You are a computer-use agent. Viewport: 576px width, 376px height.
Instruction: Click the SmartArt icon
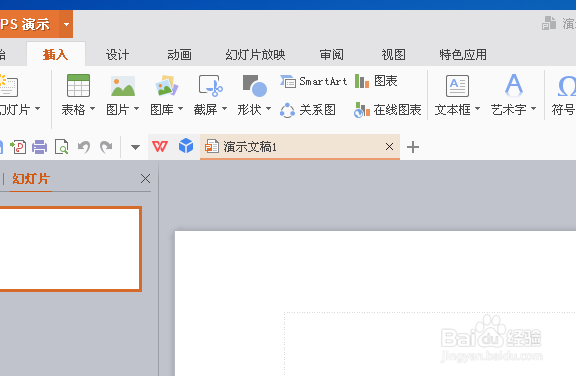tap(288, 81)
